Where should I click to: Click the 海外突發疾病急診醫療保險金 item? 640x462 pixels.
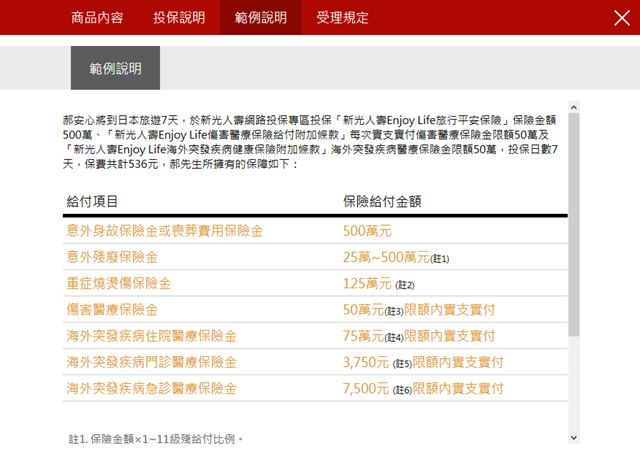152,389
